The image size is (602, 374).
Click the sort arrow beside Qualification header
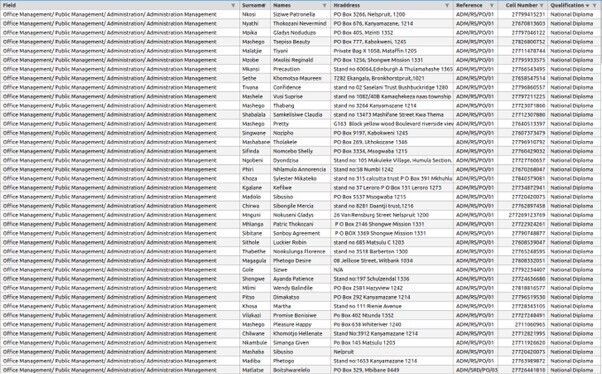[x=587, y=5]
